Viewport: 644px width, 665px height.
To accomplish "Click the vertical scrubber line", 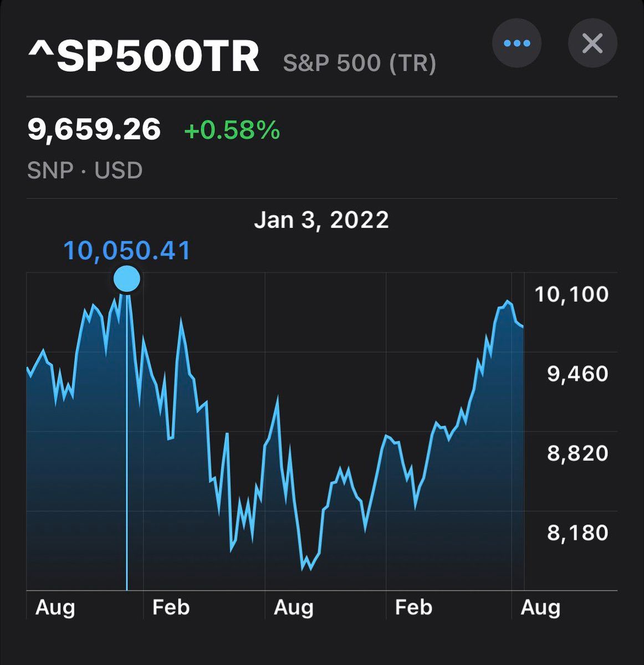I will (x=127, y=443).
